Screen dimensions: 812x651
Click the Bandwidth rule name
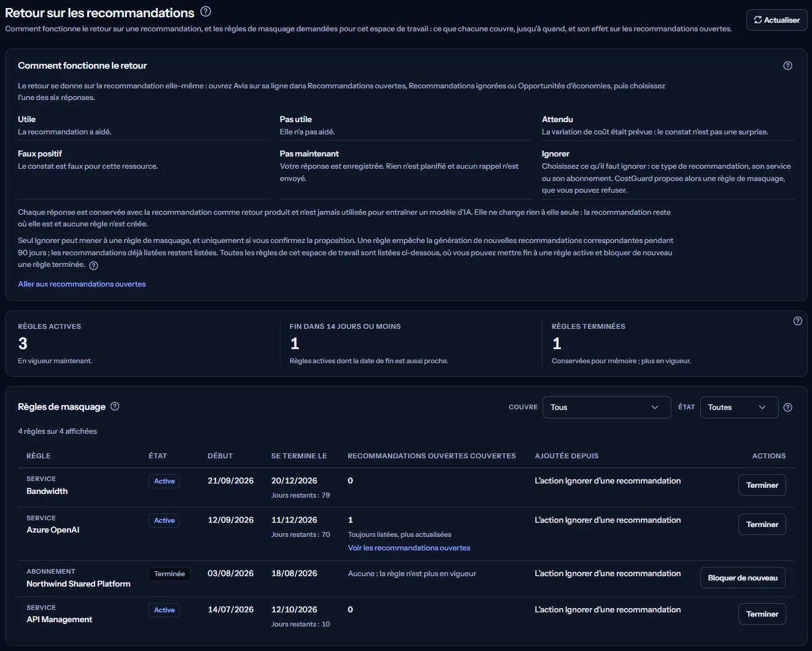(x=47, y=491)
